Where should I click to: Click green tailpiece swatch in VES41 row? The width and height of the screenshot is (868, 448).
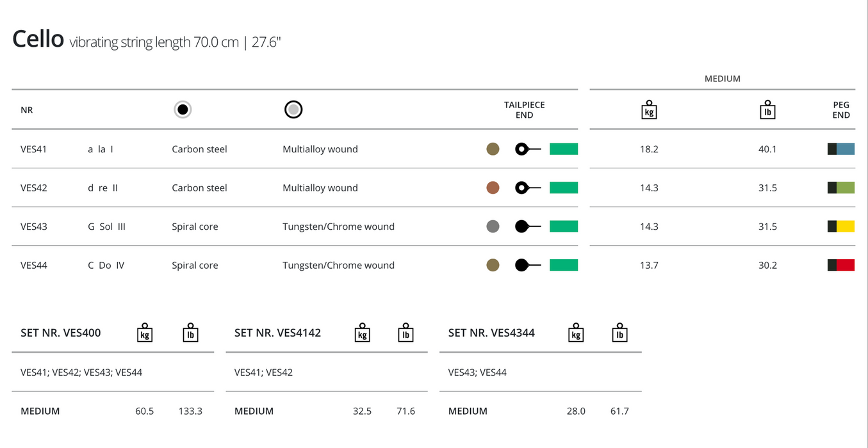(x=564, y=149)
